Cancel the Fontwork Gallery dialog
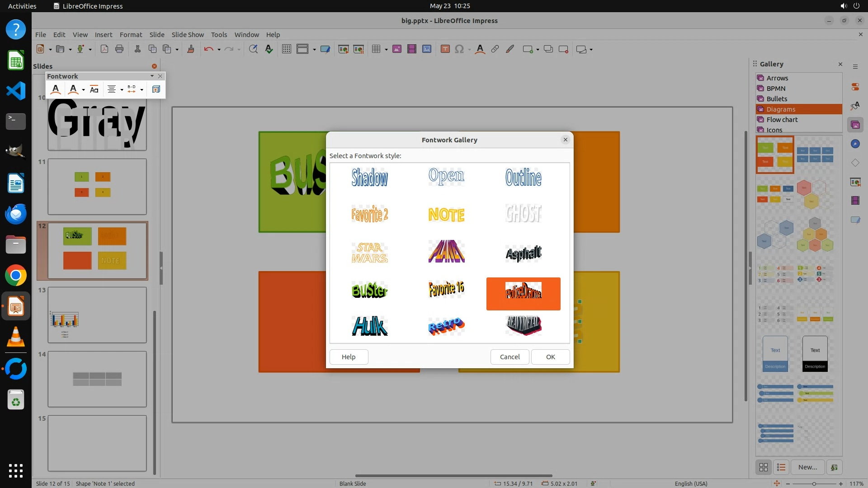This screenshot has width=868, height=488. coord(509,357)
